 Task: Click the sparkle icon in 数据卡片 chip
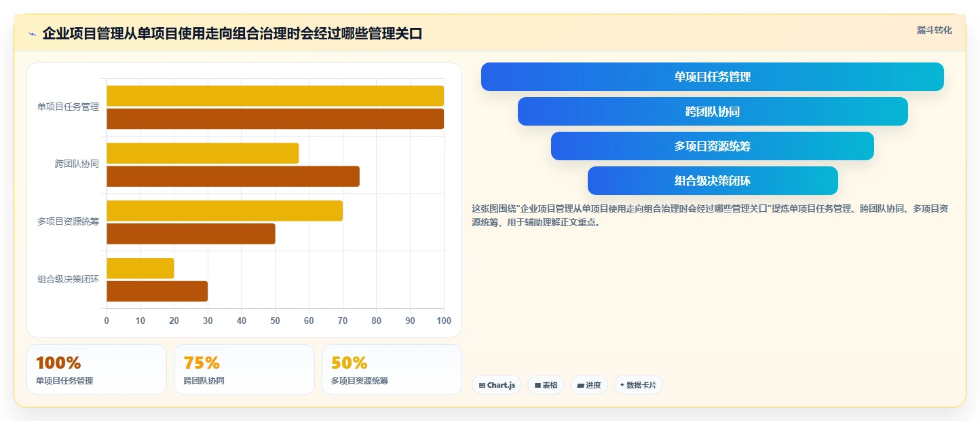point(622,385)
